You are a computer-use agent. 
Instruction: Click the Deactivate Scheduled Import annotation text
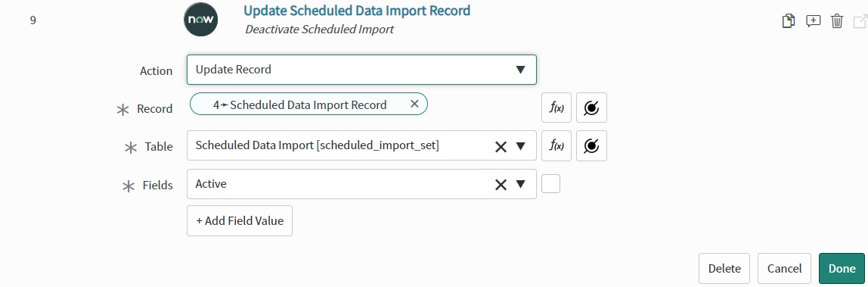pyautogui.click(x=319, y=30)
